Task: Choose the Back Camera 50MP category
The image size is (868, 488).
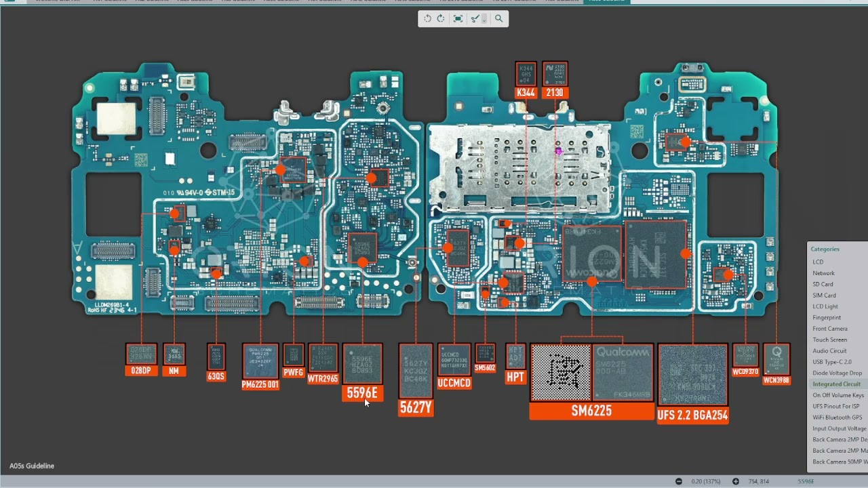Action: [x=840, y=462]
